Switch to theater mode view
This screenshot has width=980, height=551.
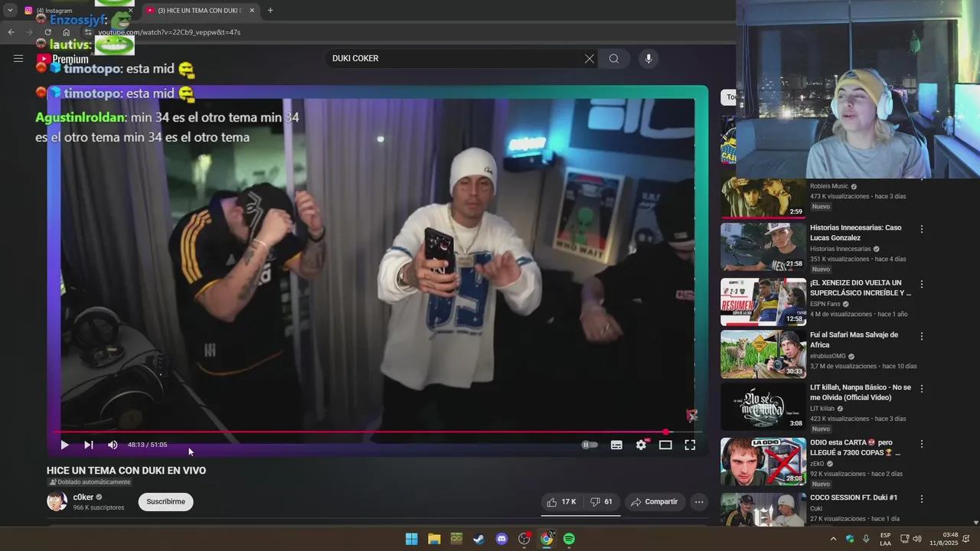tap(665, 445)
